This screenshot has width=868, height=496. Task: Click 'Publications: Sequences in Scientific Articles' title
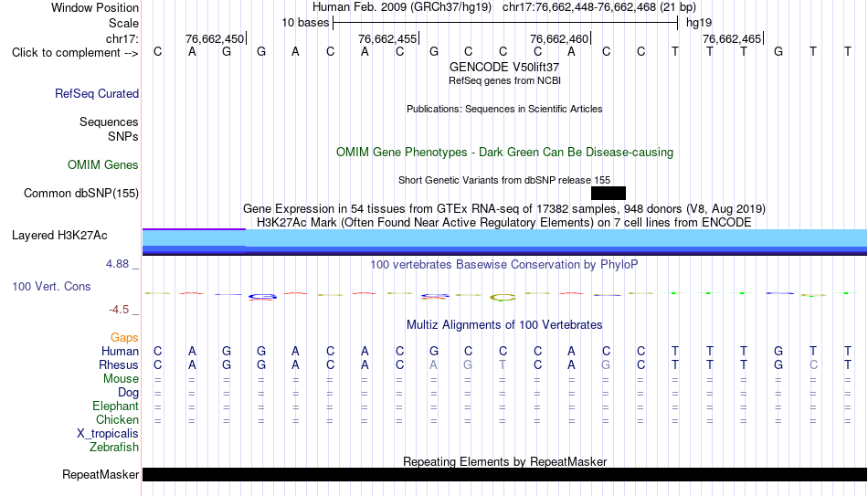tap(504, 109)
